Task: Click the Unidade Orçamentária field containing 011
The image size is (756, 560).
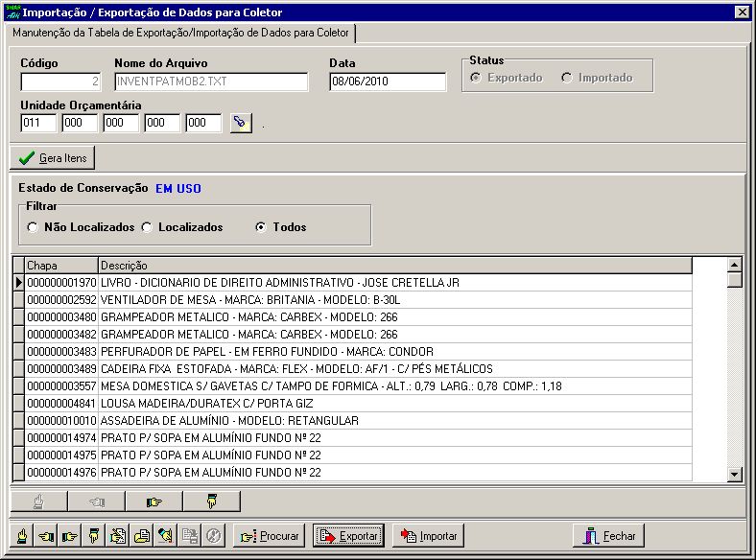Action: click(38, 123)
